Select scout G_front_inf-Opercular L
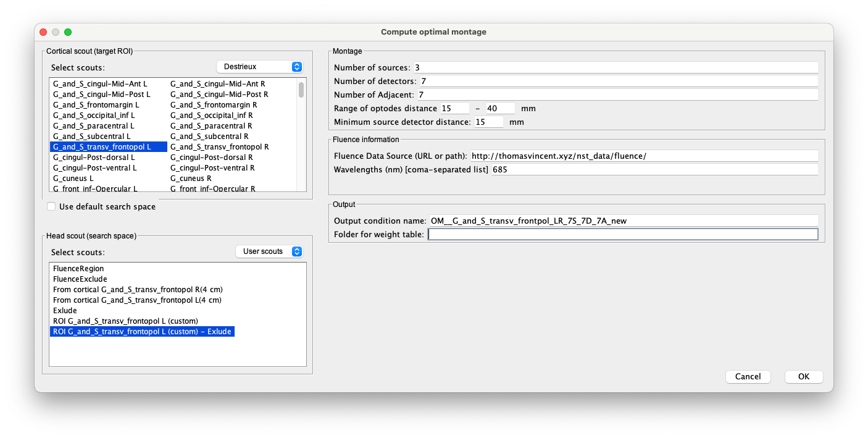Viewport: 868px width, 438px height. (x=96, y=188)
